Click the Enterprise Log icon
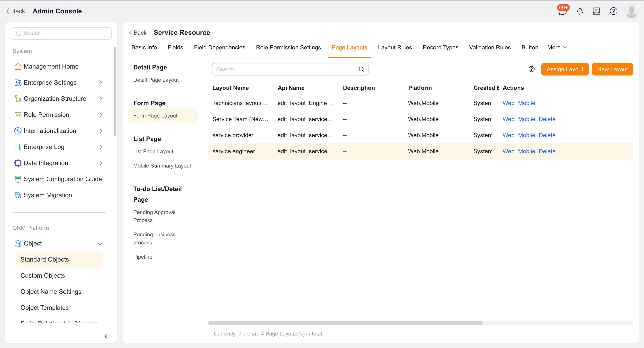This screenshot has height=348, width=644. point(18,147)
